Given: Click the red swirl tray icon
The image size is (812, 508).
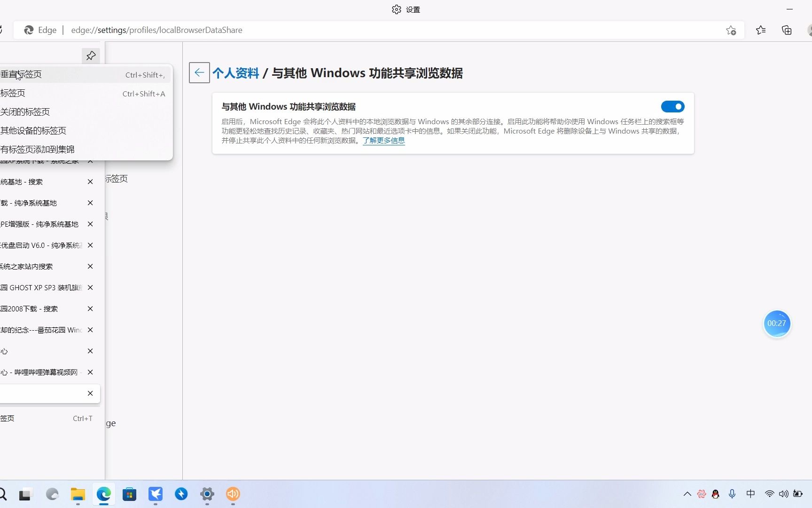Looking at the screenshot, I should tap(701, 494).
